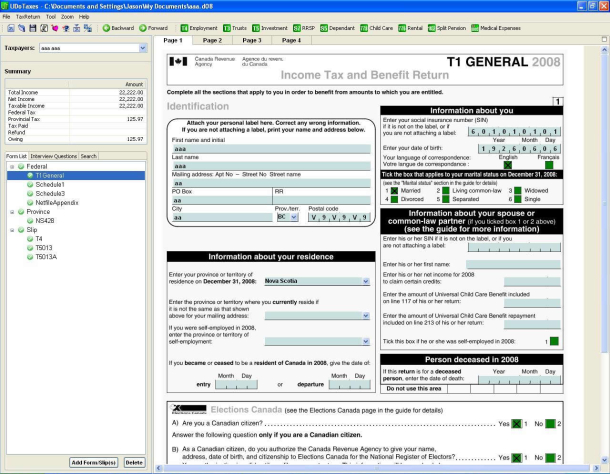The height and width of the screenshot is (474, 610).
Task: Open the Dependant form shortcut
Action: (x=337, y=28)
